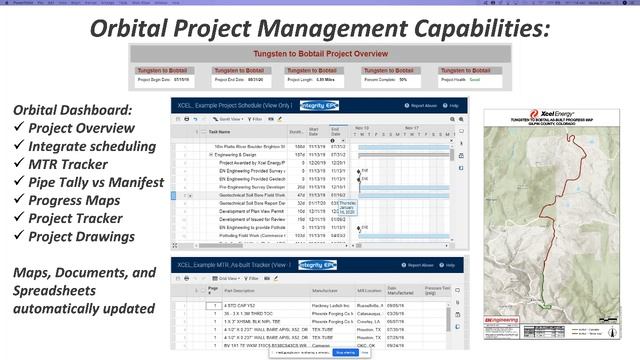Open dropdown arrow under End Date column
This screenshot has height=360, width=640.
343,141
